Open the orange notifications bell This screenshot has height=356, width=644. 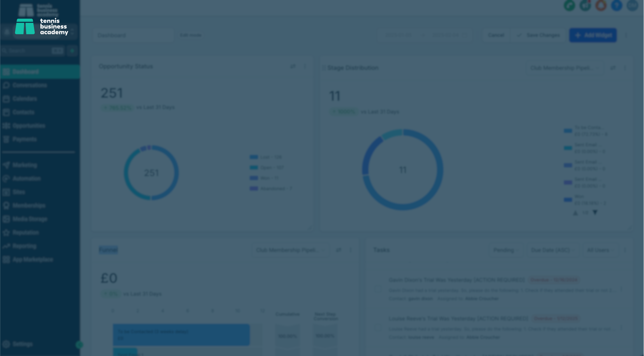click(x=601, y=5)
